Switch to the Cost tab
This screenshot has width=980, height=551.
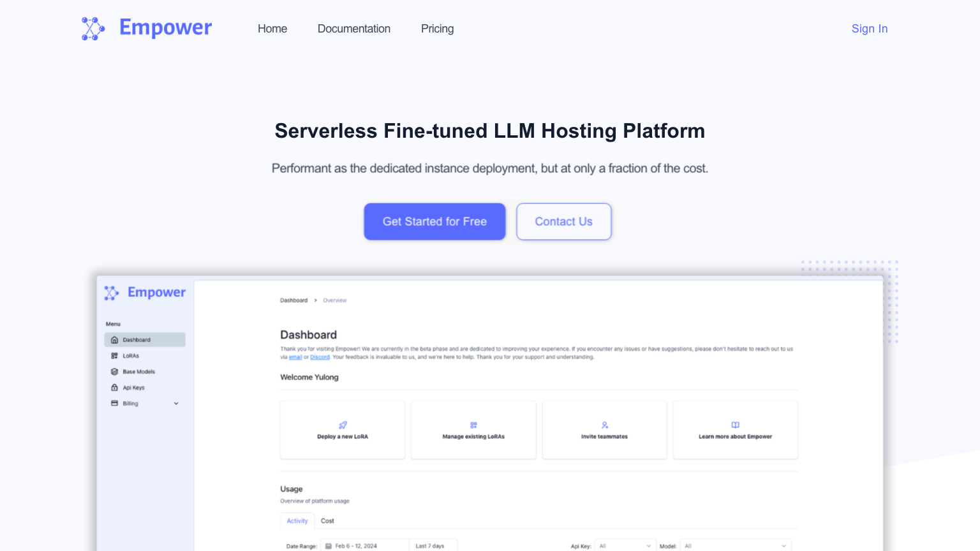(327, 521)
